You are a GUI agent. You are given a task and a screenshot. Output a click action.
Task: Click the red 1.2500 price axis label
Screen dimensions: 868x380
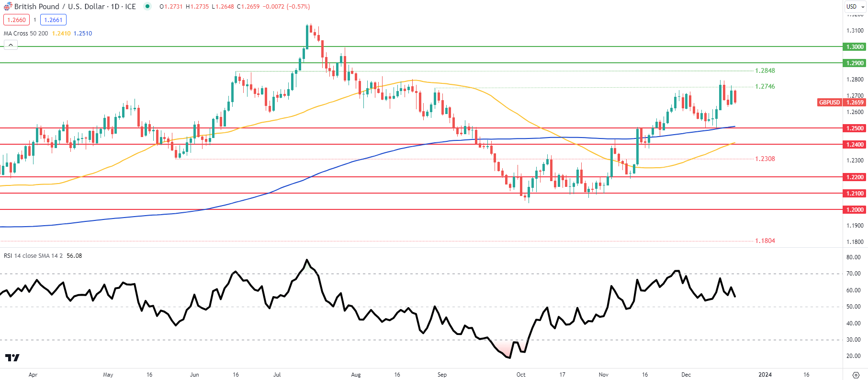[x=855, y=128]
